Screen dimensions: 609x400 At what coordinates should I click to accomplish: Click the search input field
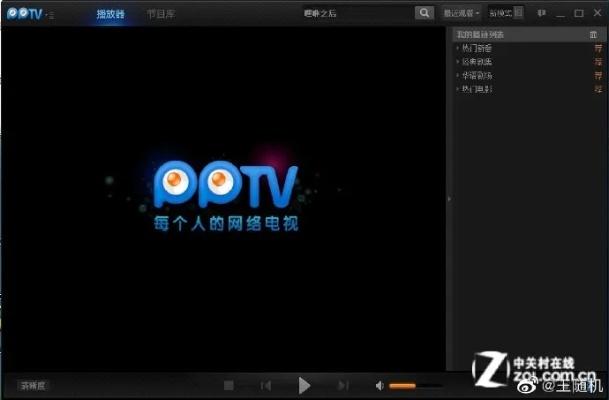357,14
